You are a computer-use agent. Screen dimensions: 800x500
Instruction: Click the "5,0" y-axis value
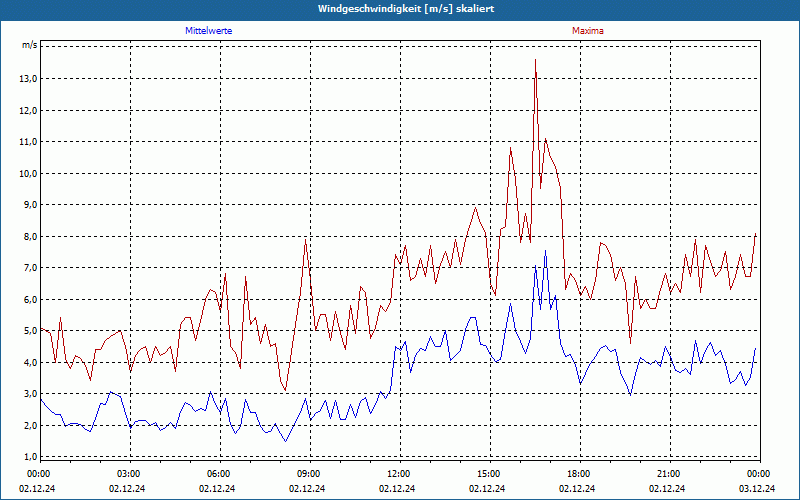coord(31,331)
